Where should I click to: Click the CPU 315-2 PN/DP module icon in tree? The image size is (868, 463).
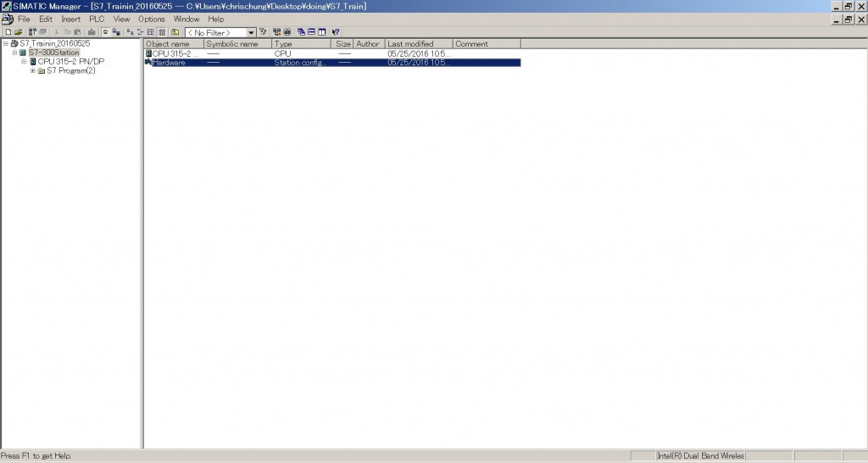click(33, 61)
